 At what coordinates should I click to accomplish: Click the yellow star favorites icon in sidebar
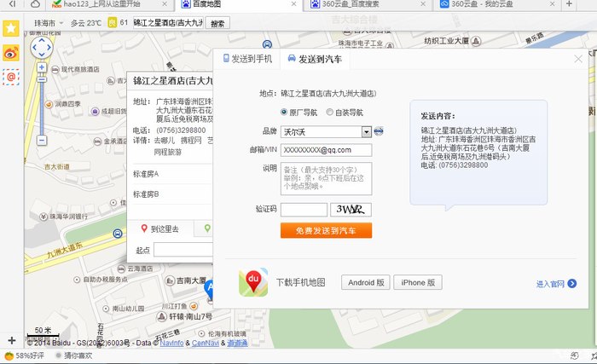pyautogui.click(x=11, y=28)
